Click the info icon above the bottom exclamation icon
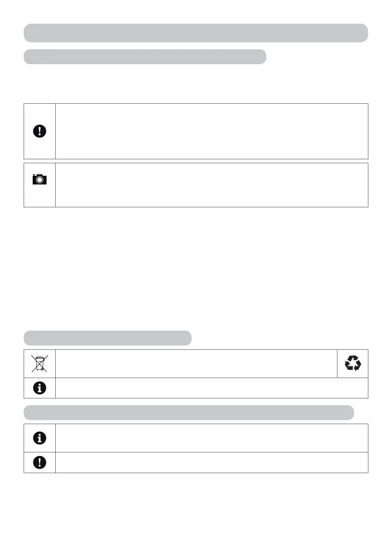Image resolution: width=392 pixels, height=554 pixels. (x=39, y=438)
